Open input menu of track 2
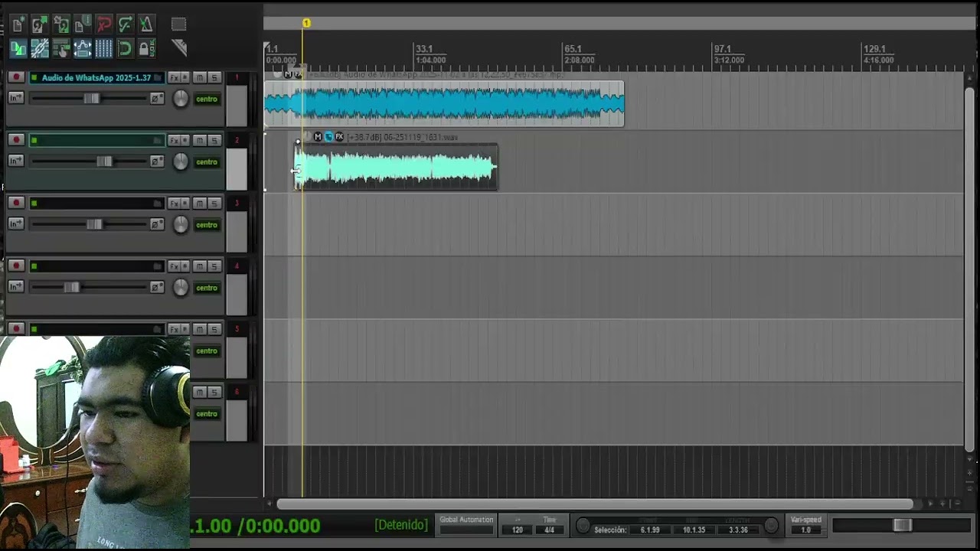Screen dimensions: 980x551 tap(16, 161)
